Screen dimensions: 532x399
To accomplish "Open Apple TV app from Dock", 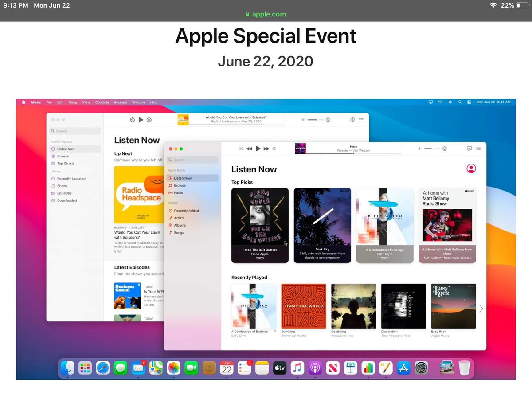I will point(280,368).
